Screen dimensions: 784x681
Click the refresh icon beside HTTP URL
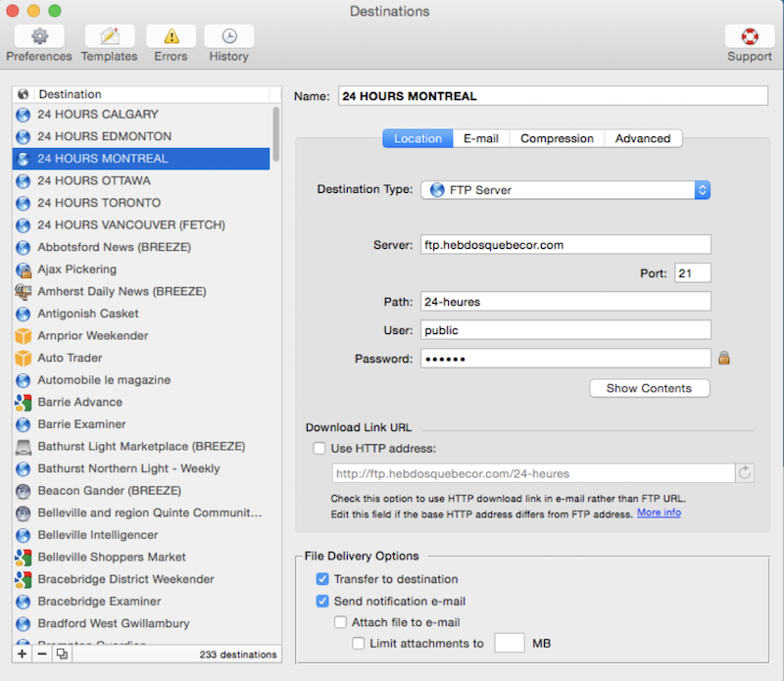coord(746,473)
